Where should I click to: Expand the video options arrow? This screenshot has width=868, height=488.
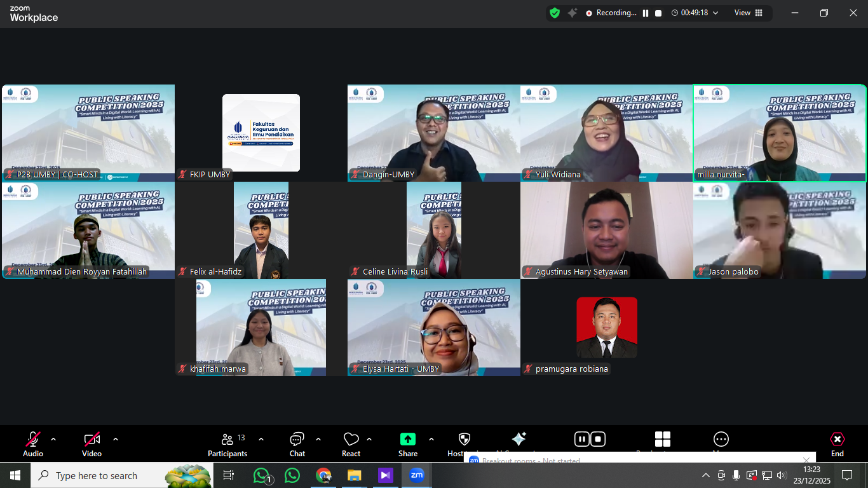tap(116, 439)
